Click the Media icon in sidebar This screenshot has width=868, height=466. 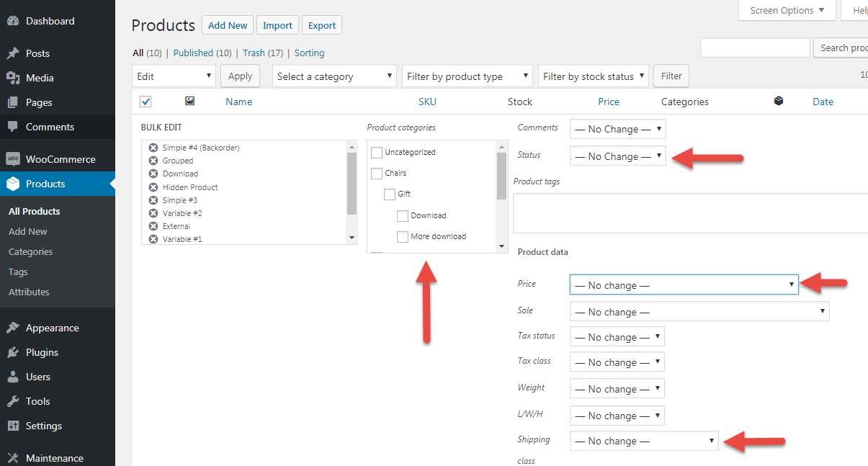pos(13,78)
